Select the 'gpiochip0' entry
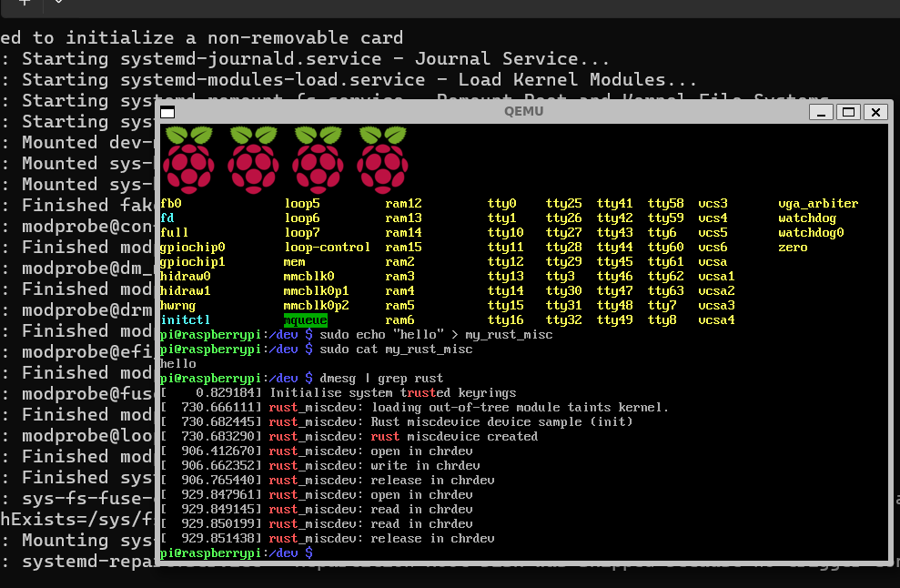This screenshot has width=900, height=588. [x=193, y=247]
